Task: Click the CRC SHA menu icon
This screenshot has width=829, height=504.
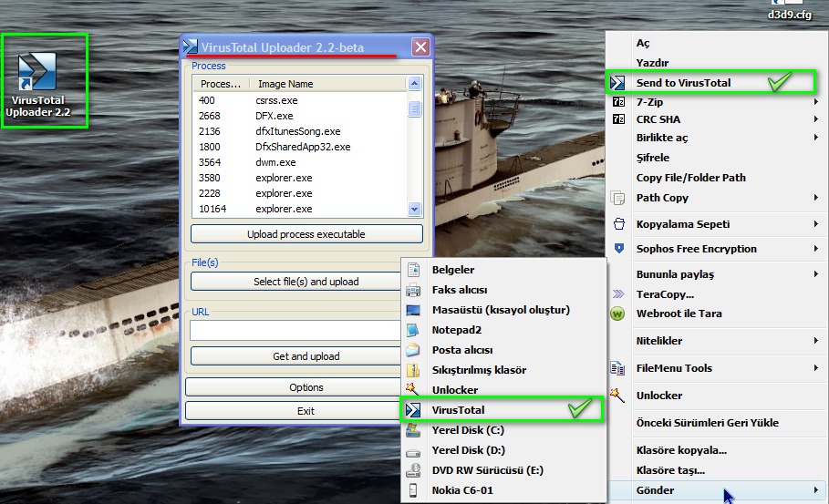Action: tap(618, 119)
